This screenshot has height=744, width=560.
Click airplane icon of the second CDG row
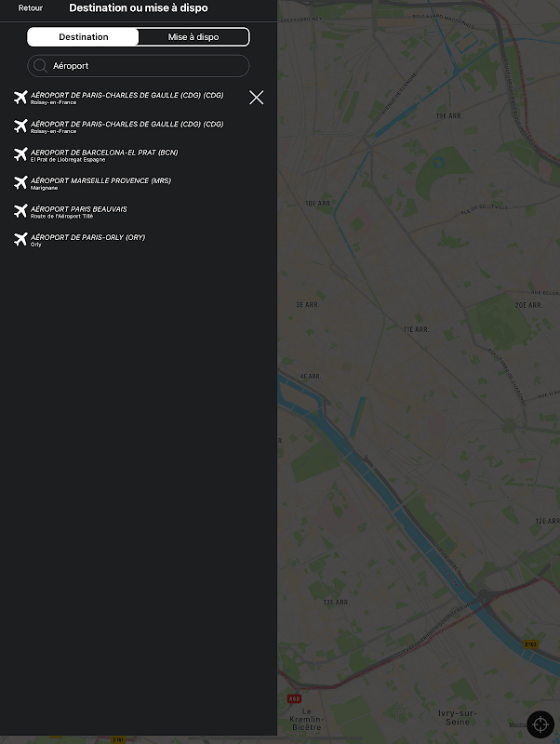point(20,126)
